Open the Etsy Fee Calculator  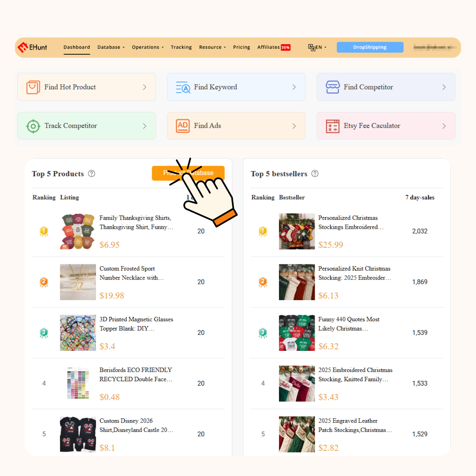[x=386, y=126]
